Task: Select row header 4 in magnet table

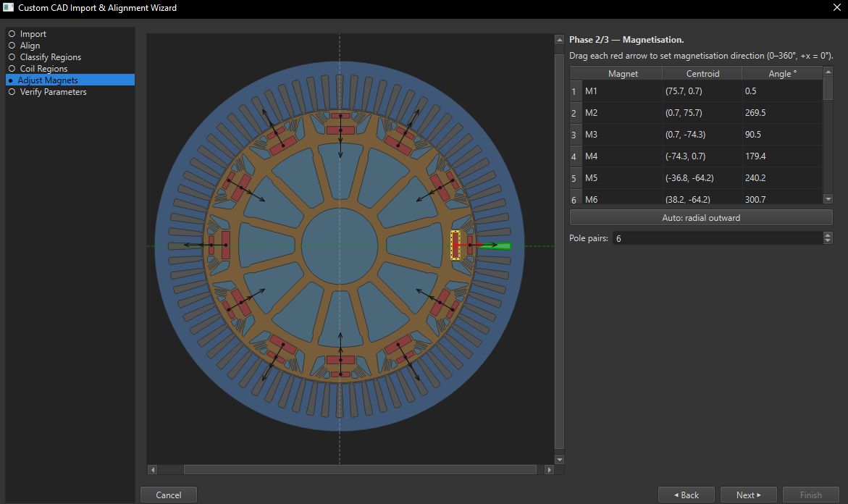Action: tap(576, 156)
